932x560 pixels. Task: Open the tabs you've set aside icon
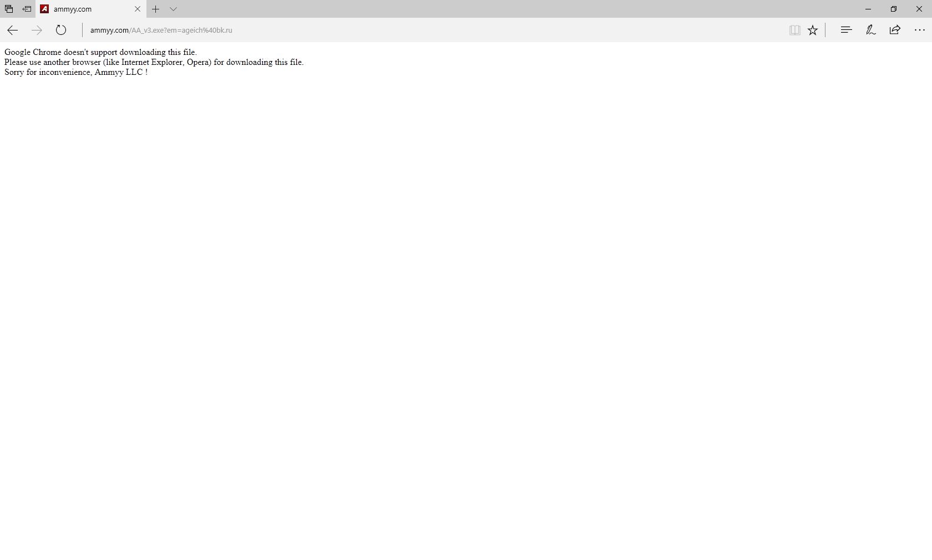(x=9, y=9)
